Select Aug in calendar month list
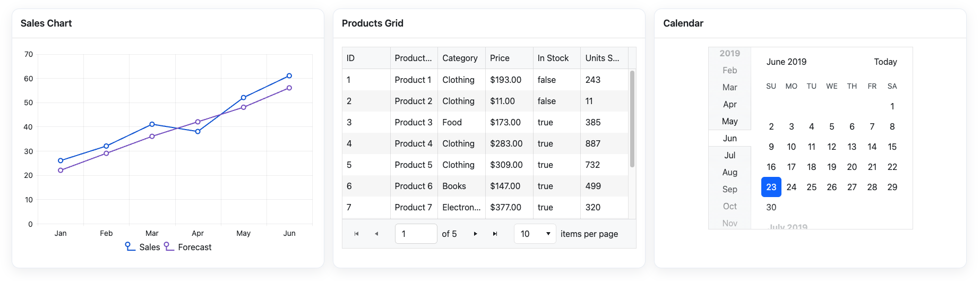 click(x=729, y=172)
